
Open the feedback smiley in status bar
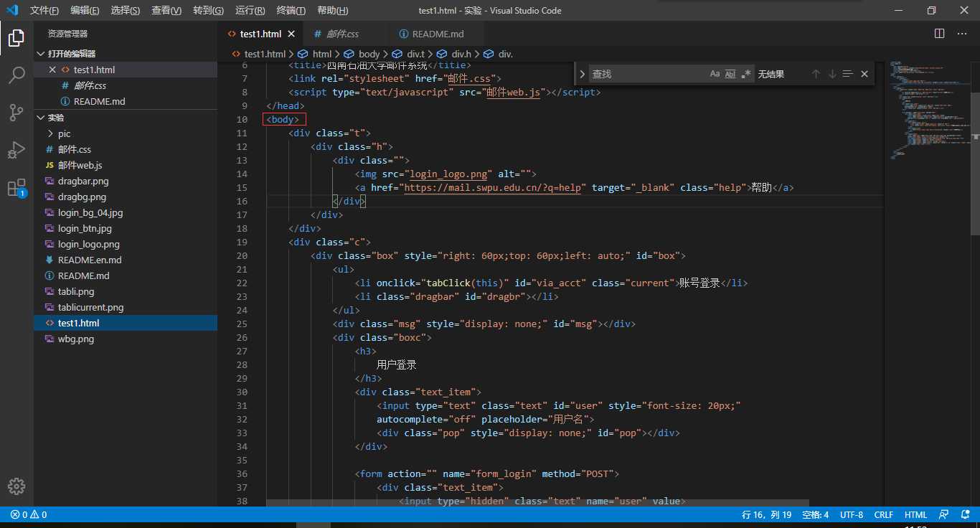[x=945, y=514]
